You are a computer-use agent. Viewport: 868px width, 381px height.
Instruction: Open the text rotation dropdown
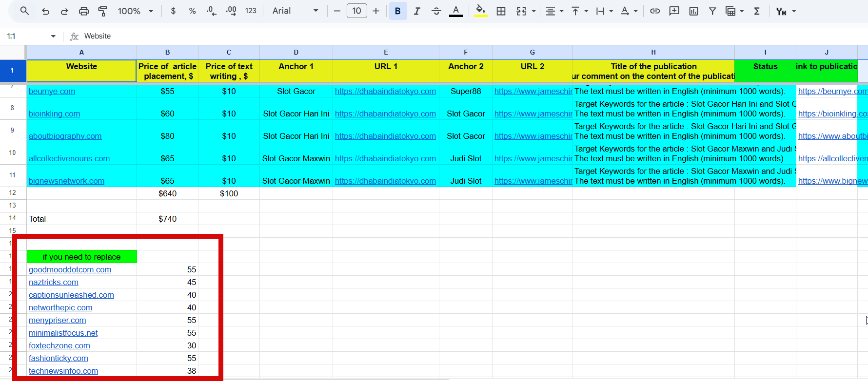point(629,11)
